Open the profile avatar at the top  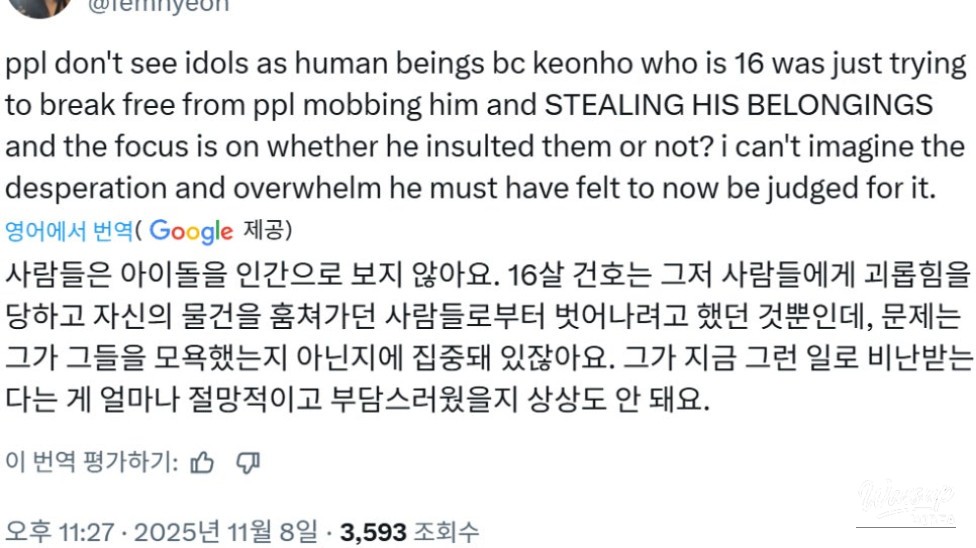[40, 6]
